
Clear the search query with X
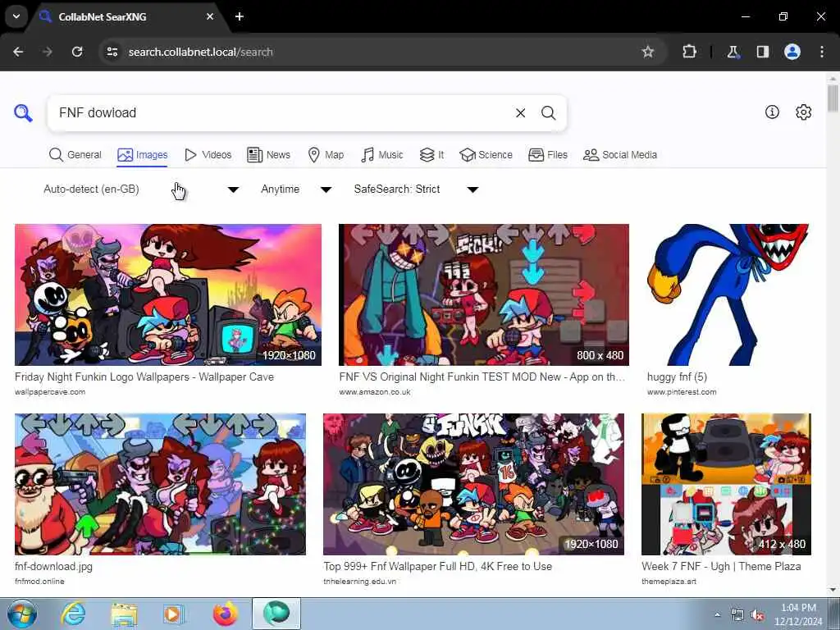click(x=520, y=113)
